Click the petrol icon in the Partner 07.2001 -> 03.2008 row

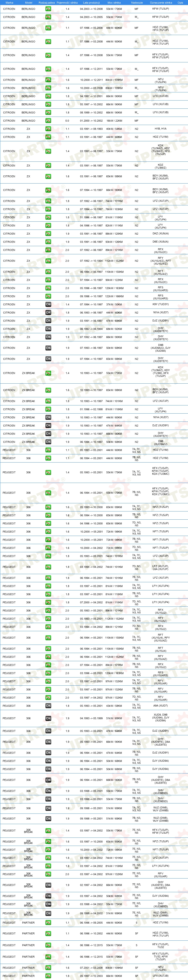coord(48,968)
